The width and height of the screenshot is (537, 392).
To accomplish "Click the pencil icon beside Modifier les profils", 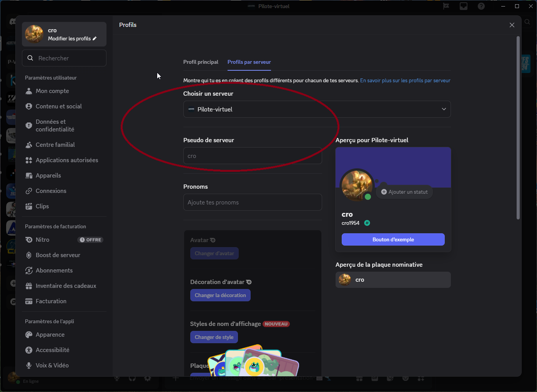I will [x=95, y=38].
